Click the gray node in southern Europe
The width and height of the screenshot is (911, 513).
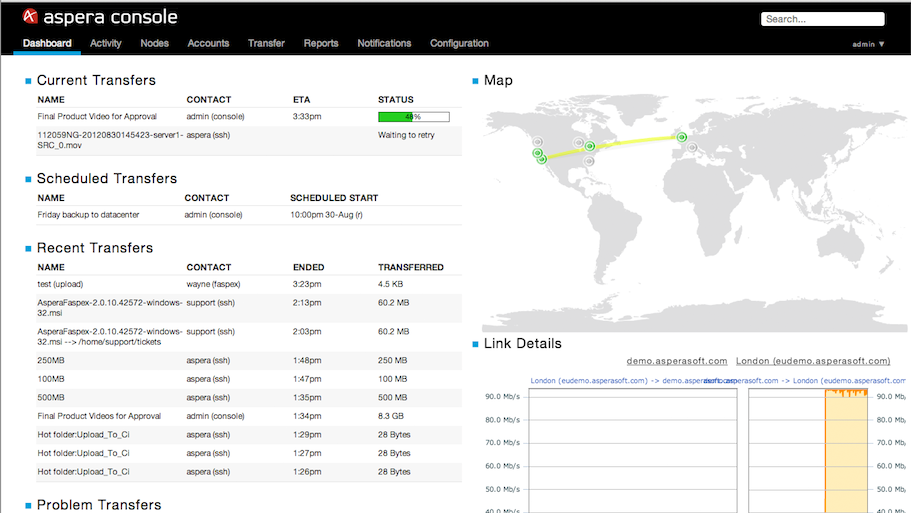(x=692, y=148)
